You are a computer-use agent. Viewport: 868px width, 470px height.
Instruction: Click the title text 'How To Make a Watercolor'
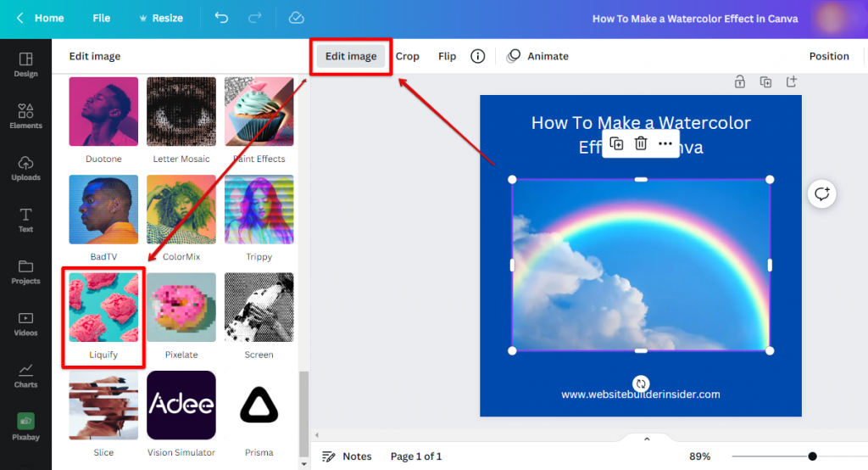(x=641, y=122)
